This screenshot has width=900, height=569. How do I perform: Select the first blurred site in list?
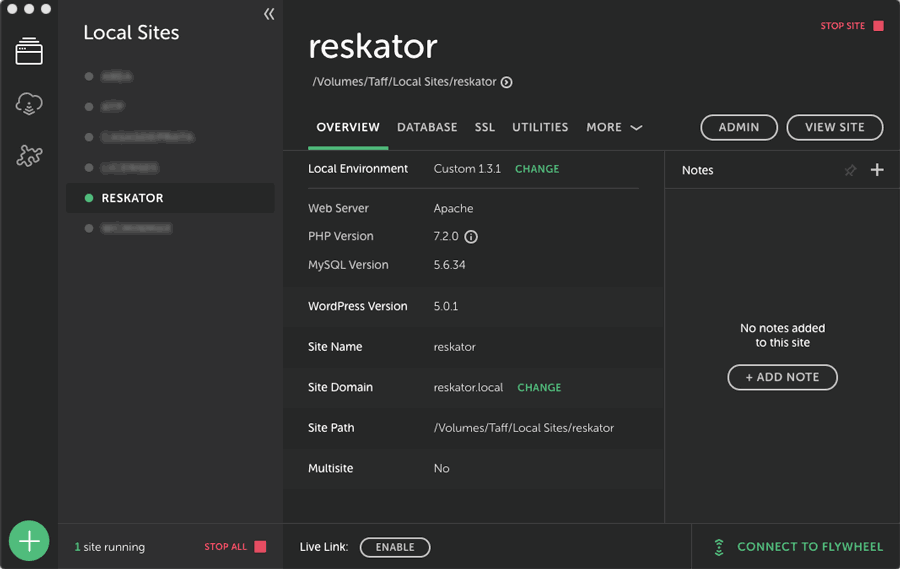pos(117,76)
